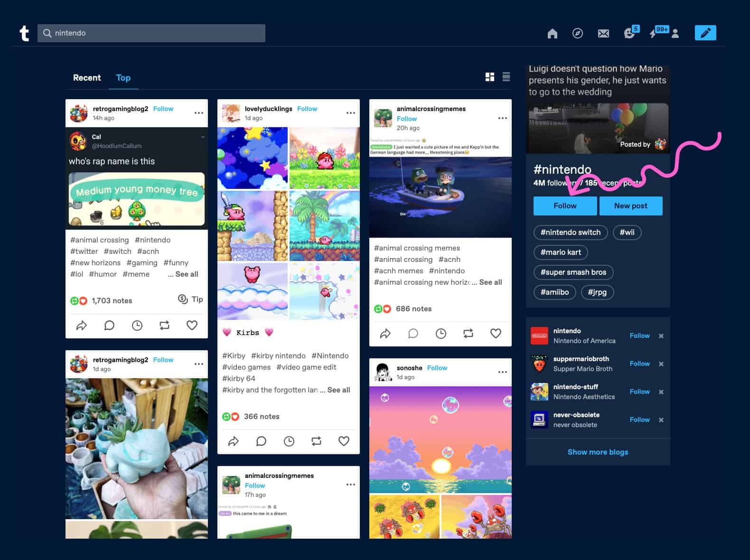Share the 1,703 notes post
This screenshot has height=560, width=750.
tap(82, 326)
